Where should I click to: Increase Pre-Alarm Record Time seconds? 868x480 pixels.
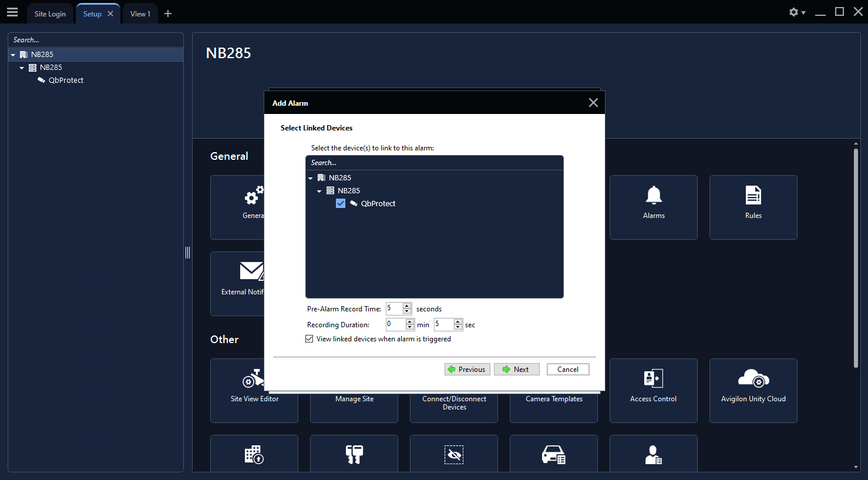point(407,306)
